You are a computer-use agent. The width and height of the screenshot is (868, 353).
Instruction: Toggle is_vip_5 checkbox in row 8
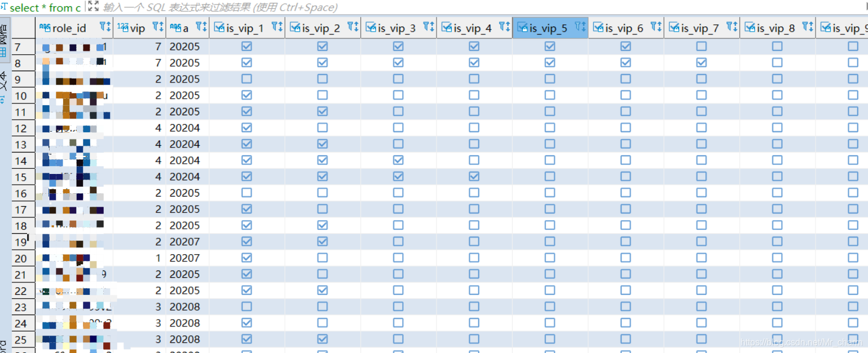coord(550,63)
